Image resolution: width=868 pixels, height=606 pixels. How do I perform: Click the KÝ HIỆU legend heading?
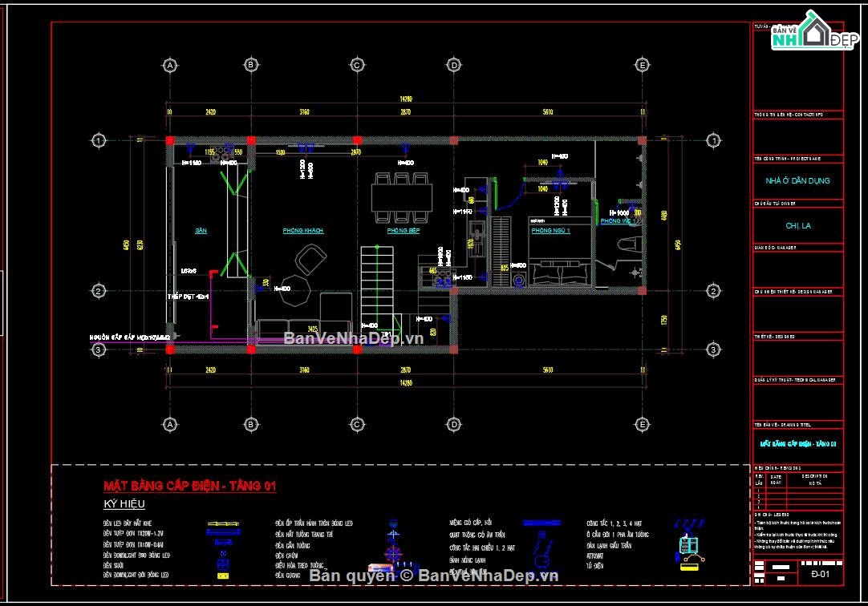coord(124,504)
